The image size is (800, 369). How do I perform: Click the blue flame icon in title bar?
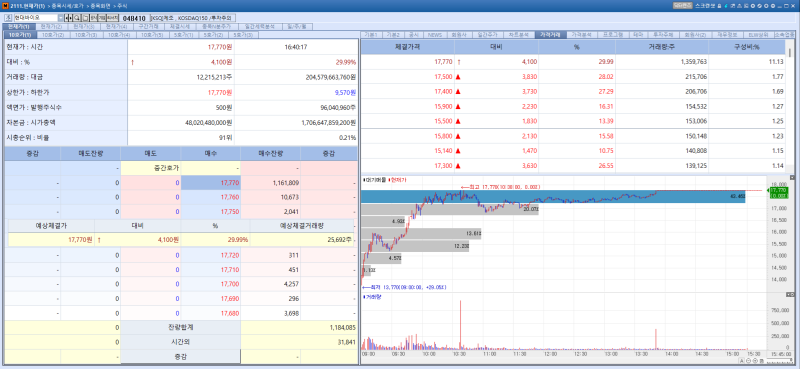[726, 6]
